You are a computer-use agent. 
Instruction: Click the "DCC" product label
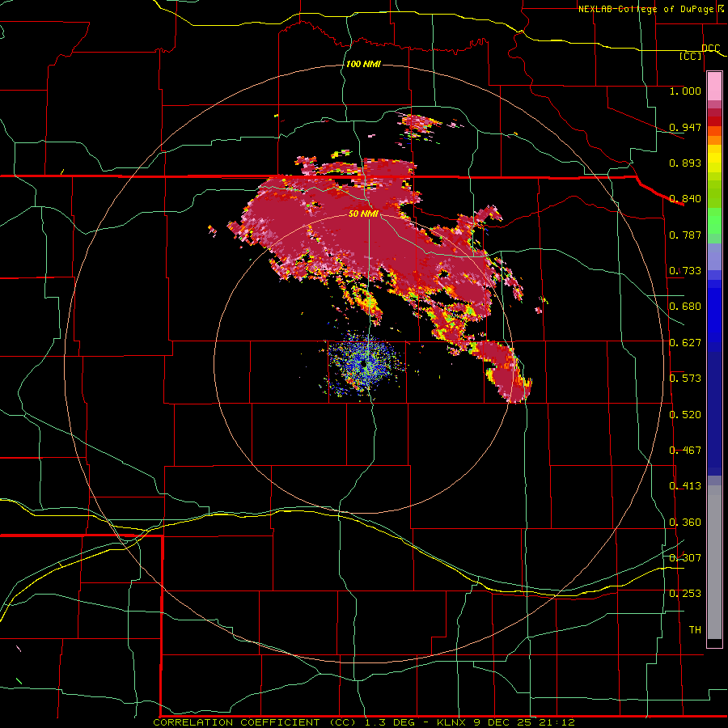coord(711,49)
